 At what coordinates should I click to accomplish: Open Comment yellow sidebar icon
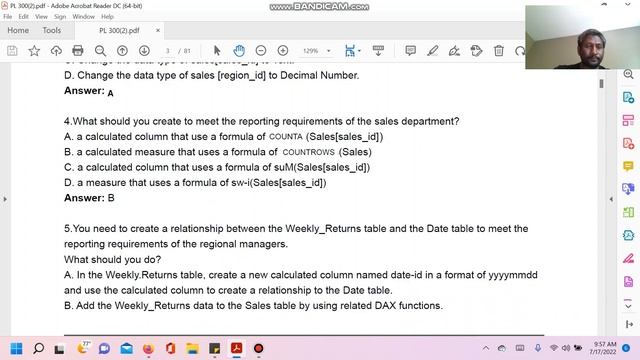[628, 166]
